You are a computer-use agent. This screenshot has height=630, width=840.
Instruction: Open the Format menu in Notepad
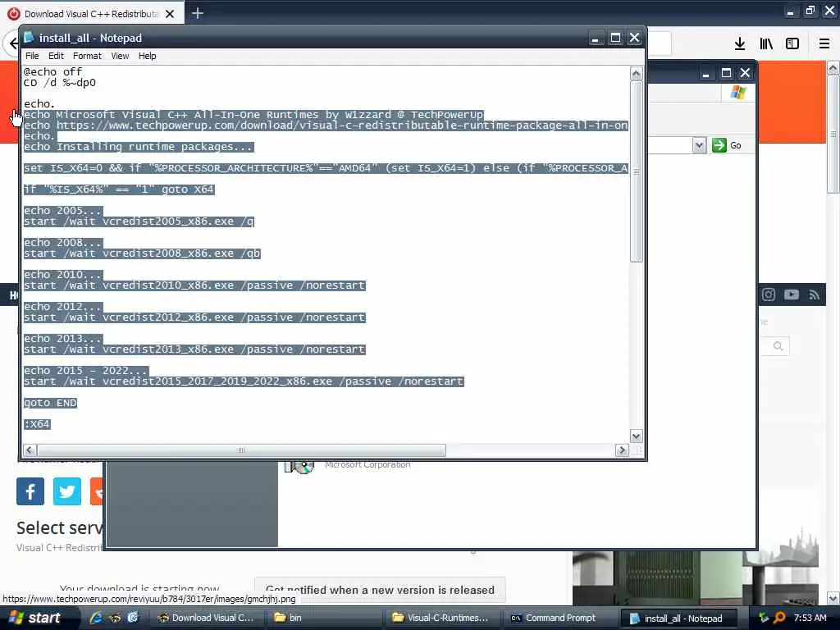87,56
